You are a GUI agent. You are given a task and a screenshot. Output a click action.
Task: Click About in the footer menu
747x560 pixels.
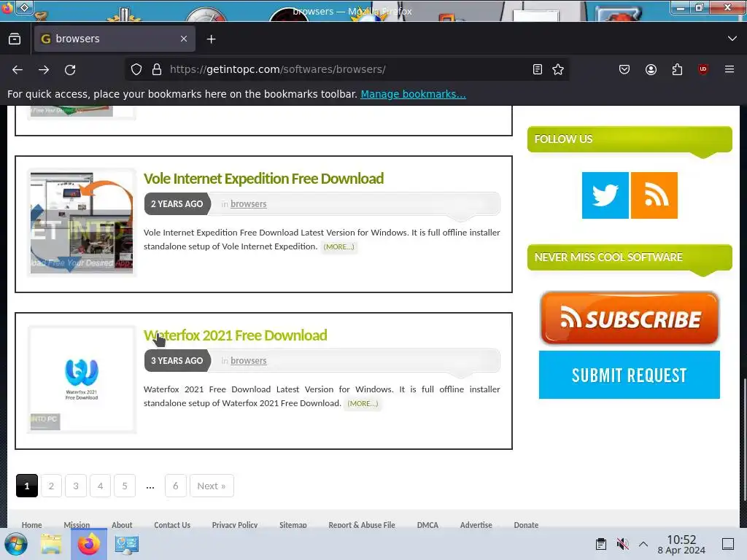point(122,524)
